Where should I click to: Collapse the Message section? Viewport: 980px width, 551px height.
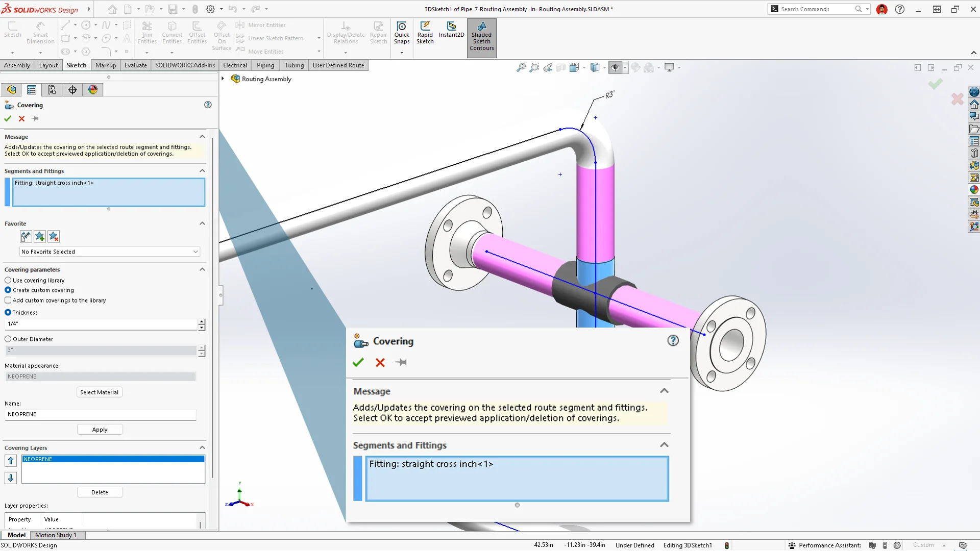pos(202,137)
